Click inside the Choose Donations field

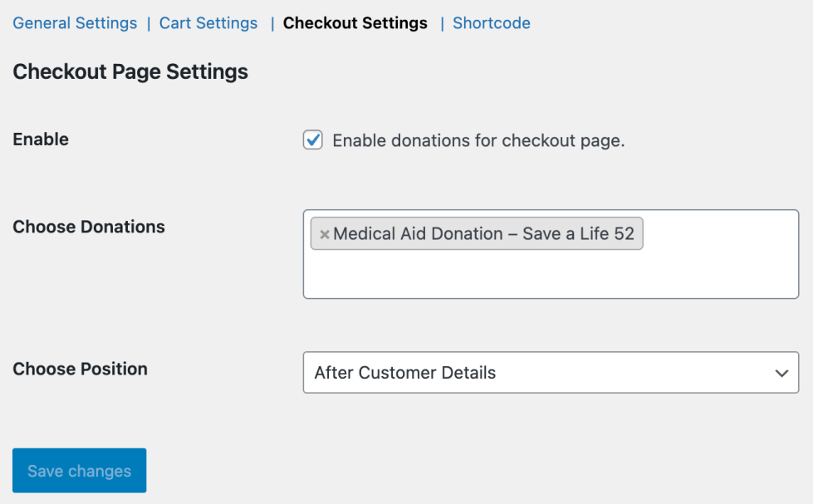550,274
